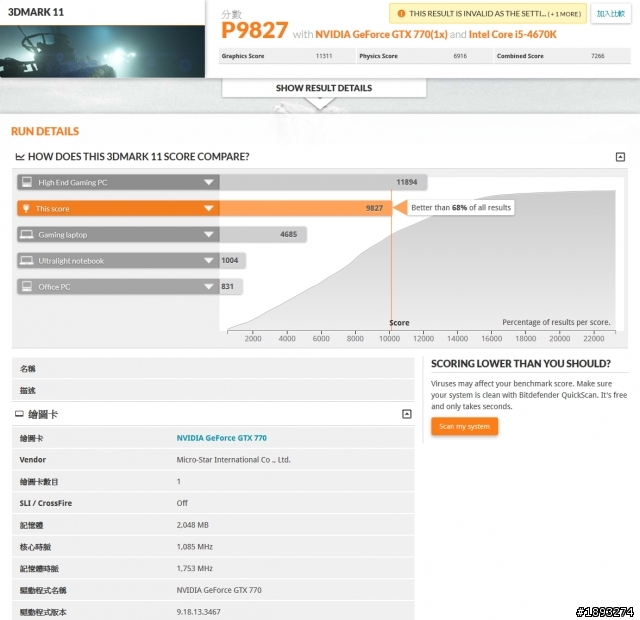The width and height of the screenshot is (640, 620).
Task: Click the RUN DETAILS heading
Action: [x=45, y=131]
